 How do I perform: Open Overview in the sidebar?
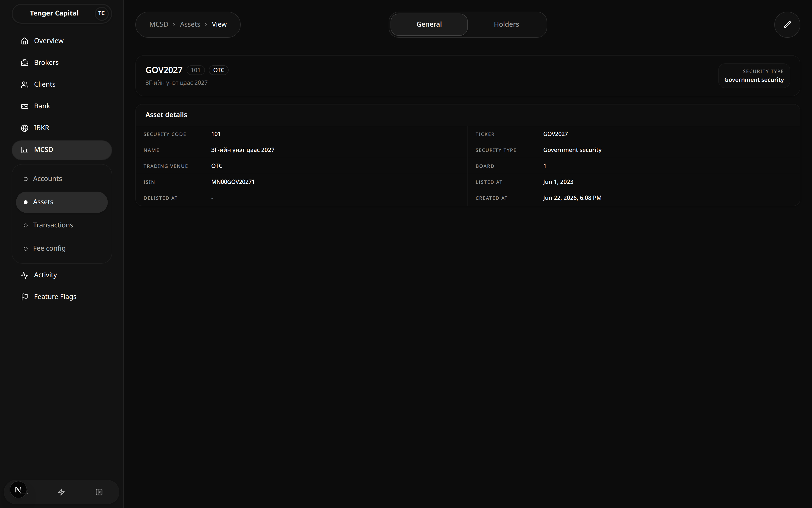click(x=62, y=41)
